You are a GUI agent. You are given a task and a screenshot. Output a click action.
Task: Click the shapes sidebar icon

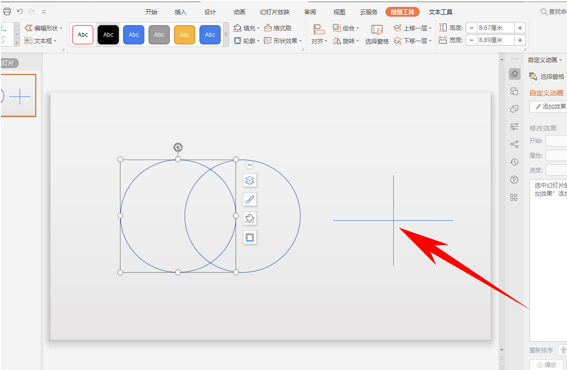(514, 109)
